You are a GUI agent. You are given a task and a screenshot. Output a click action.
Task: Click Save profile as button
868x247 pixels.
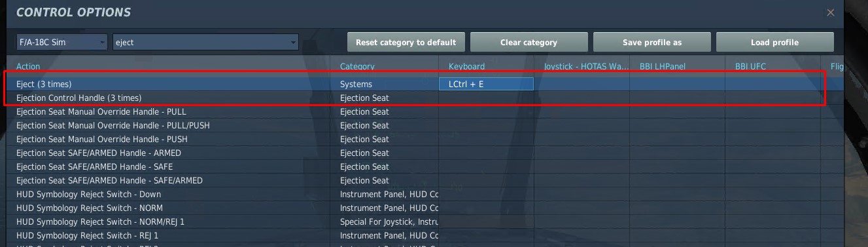click(x=651, y=42)
